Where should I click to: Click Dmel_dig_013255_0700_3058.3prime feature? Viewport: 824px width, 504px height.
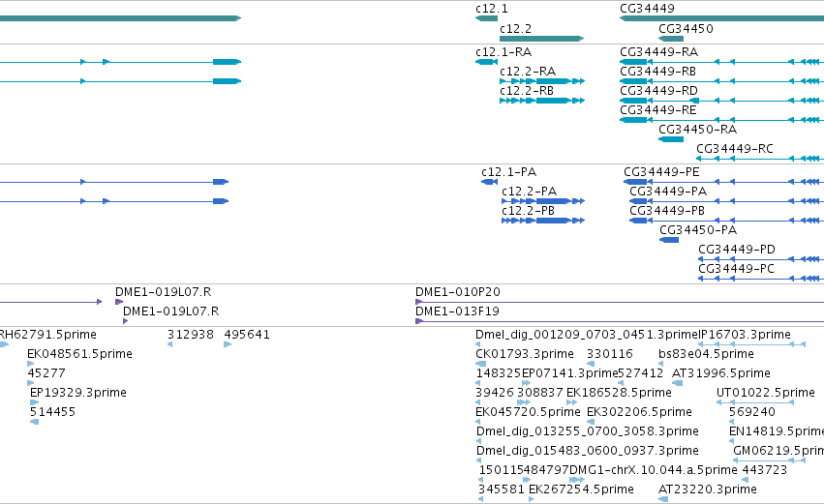click(x=478, y=441)
